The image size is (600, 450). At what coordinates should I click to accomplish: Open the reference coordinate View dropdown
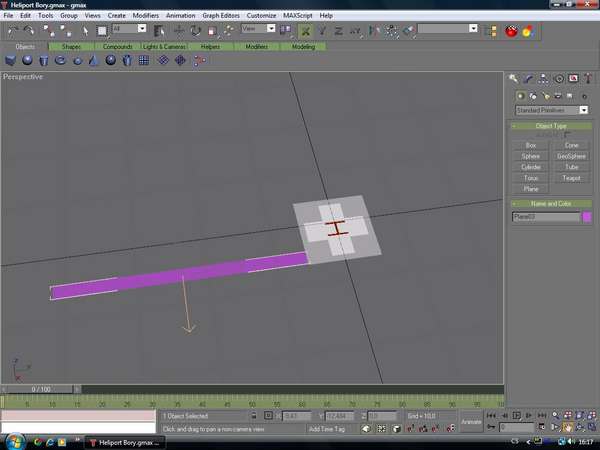(x=258, y=29)
